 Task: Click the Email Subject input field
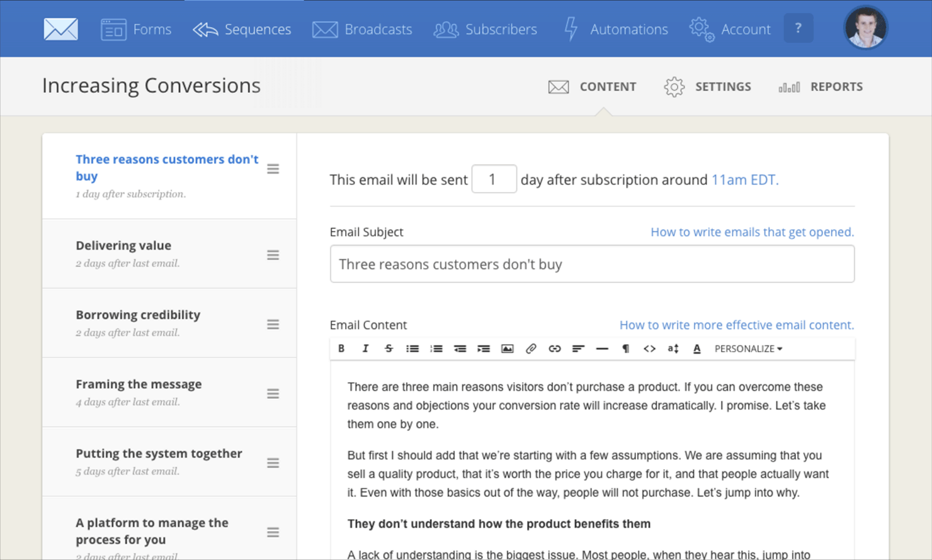pos(592,264)
